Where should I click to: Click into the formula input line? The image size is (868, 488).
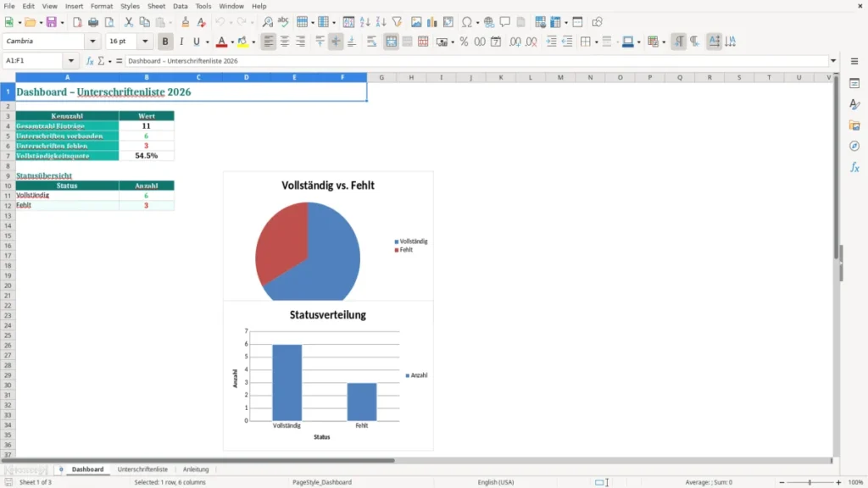[476, 61]
